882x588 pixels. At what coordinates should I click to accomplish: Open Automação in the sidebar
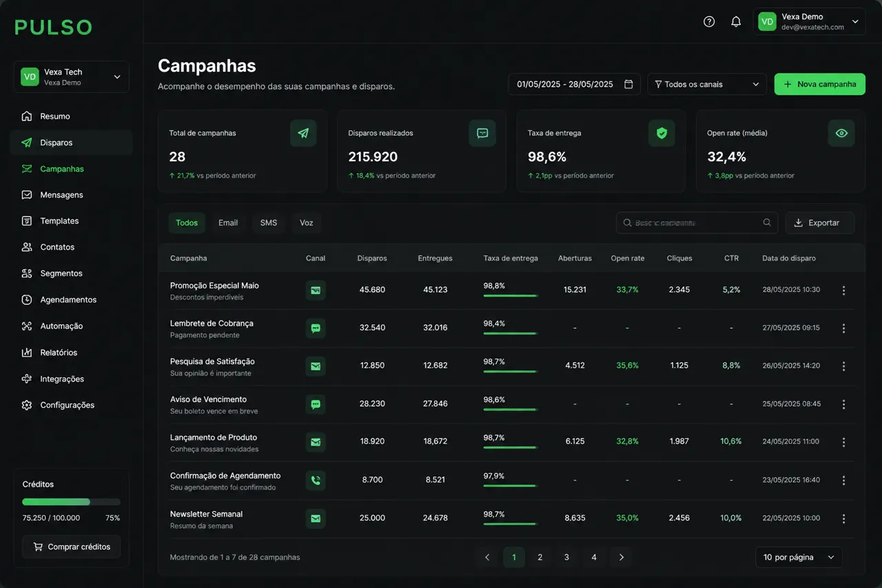(71, 326)
